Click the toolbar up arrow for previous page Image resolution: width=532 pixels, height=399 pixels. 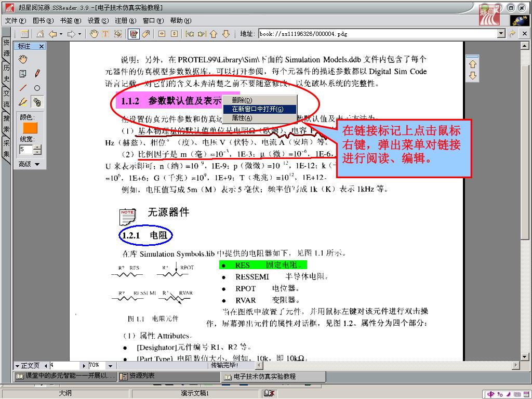(214, 34)
